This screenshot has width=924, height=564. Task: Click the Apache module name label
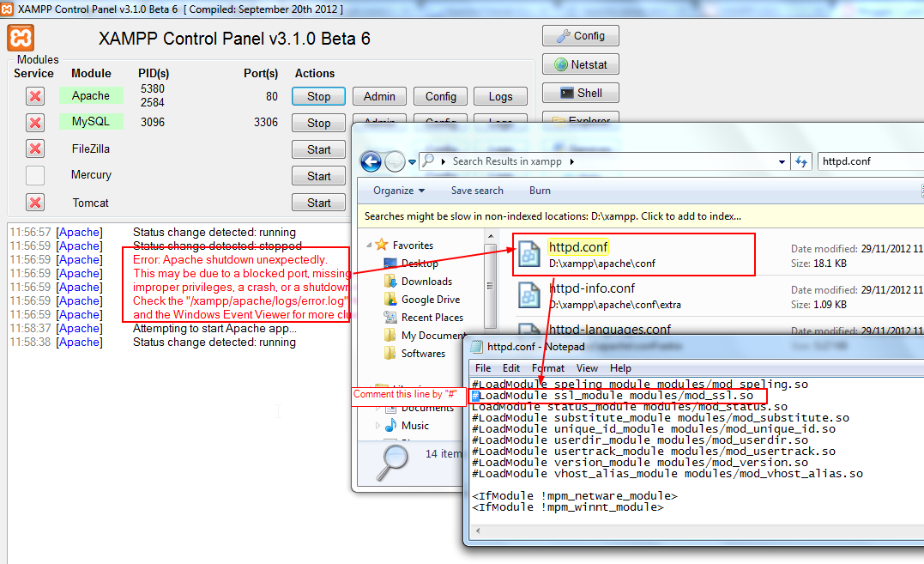click(91, 95)
